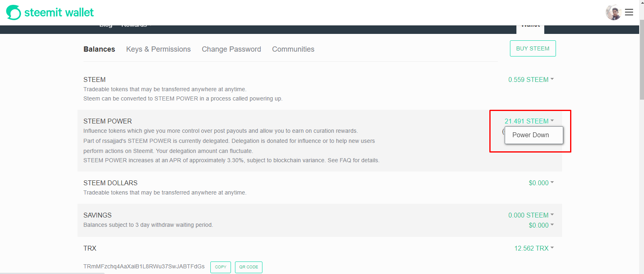The image size is (644, 274).
Task: Expand the 21.491 STEEM power dropdown
Action: [x=529, y=121]
